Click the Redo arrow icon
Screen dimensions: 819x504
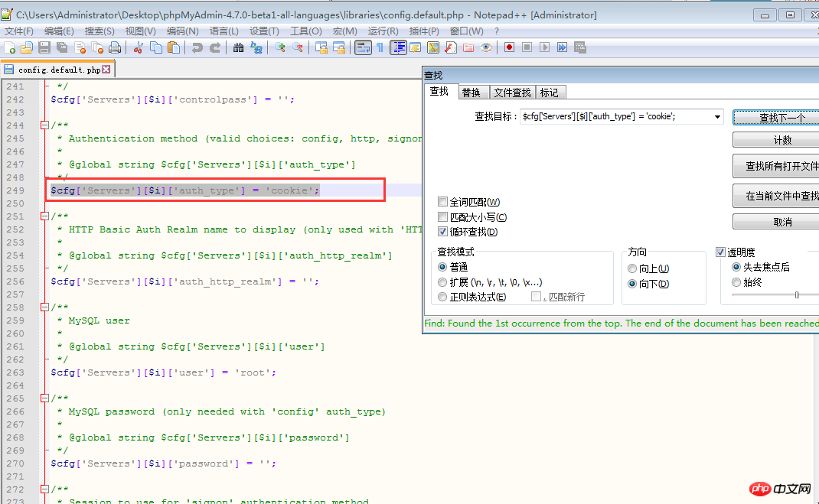tap(214, 48)
